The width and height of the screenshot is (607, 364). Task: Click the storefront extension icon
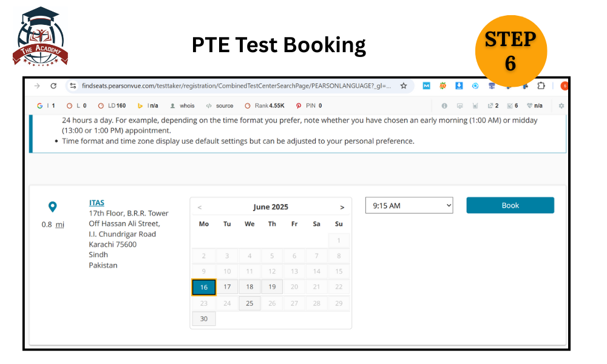coord(492,86)
